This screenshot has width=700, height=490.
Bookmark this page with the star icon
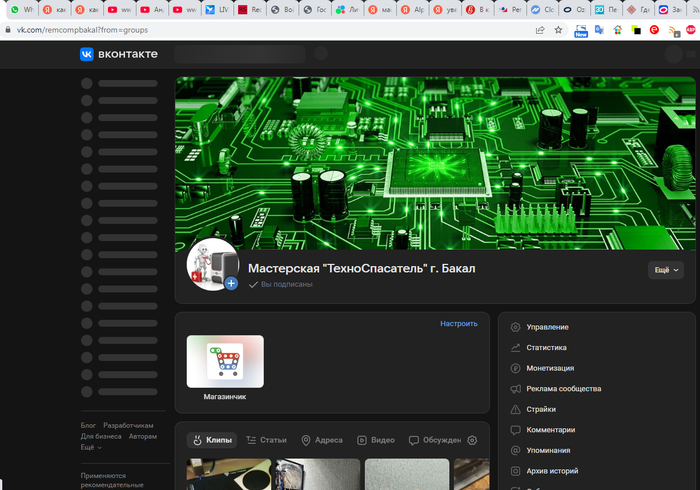tap(558, 30)
